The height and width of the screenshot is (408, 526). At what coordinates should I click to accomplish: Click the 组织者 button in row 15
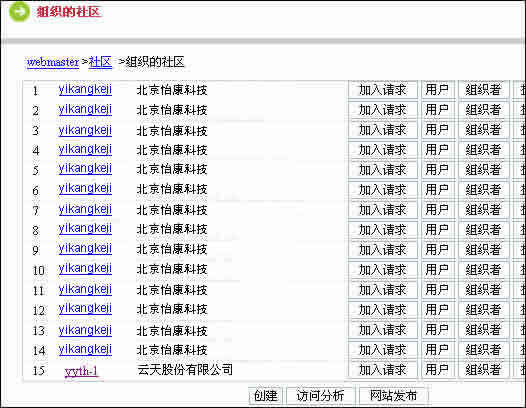click(483, 370)
